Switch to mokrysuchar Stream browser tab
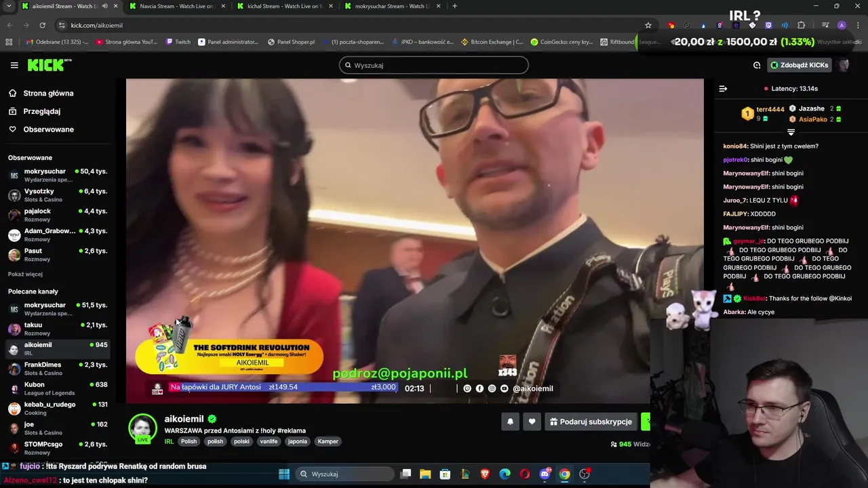The height and width of the screenshot is (488, 868). pos(392,6)
